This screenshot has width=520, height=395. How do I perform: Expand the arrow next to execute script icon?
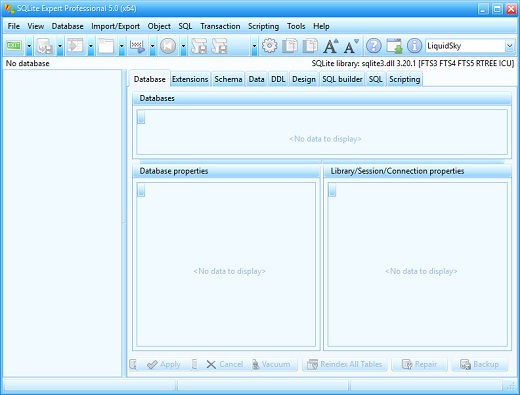91,46
